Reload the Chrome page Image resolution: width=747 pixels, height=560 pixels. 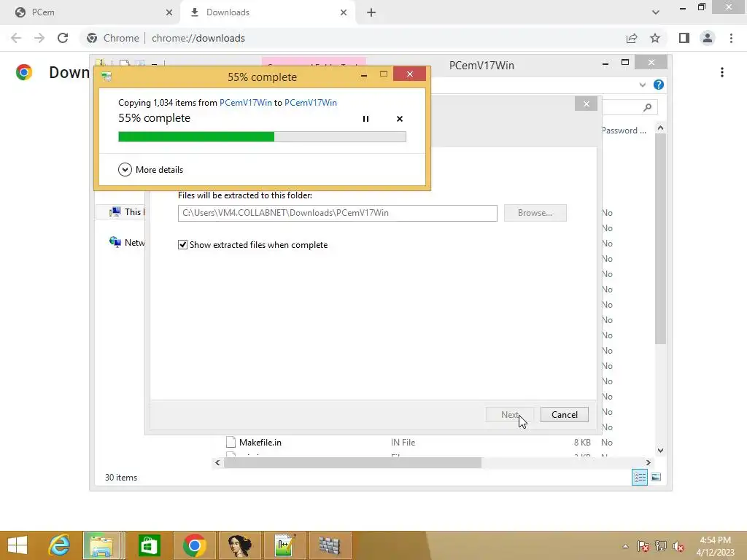(63, 38)
